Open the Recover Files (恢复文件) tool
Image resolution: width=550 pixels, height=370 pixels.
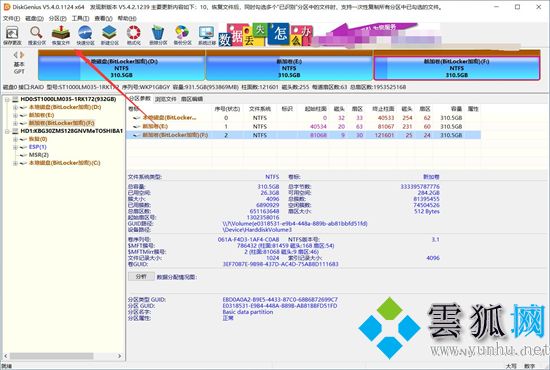click(61, 35)
